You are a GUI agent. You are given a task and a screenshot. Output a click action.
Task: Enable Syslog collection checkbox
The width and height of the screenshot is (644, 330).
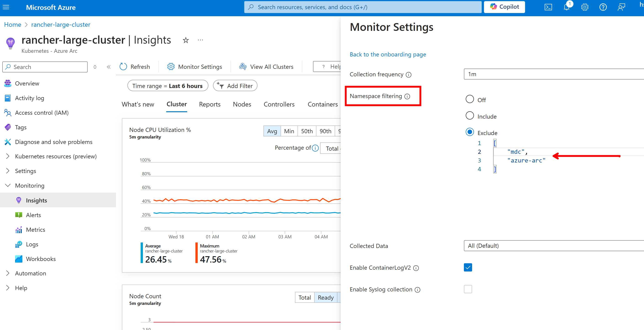pos(468,289)
